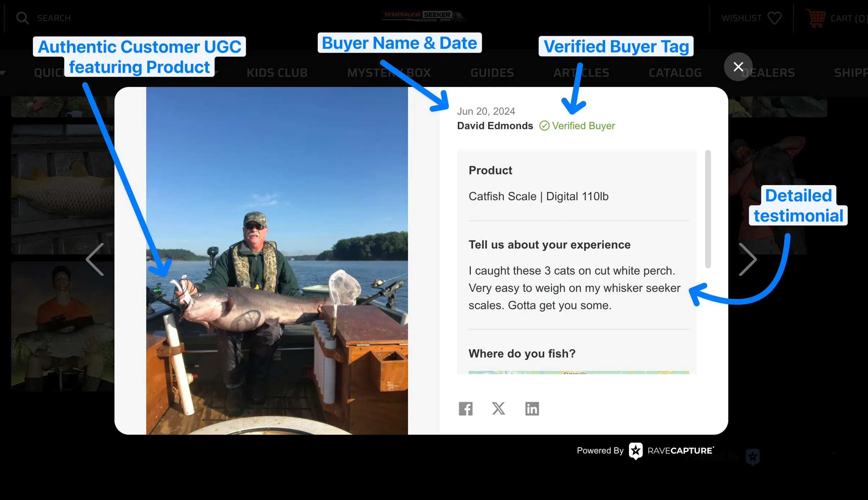The height and width of the screenshot is (500, 868).
Task: Close the review popup
Action: pos(738,66)
